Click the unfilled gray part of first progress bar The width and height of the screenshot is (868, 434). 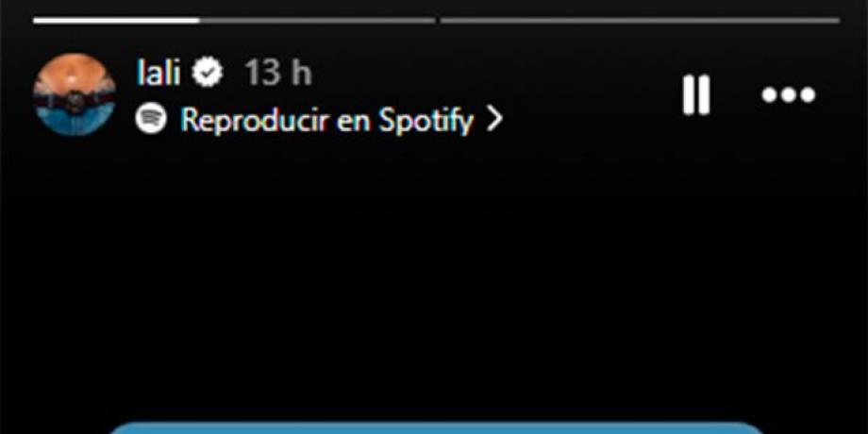pyautogui.click(x=317, y=21)
